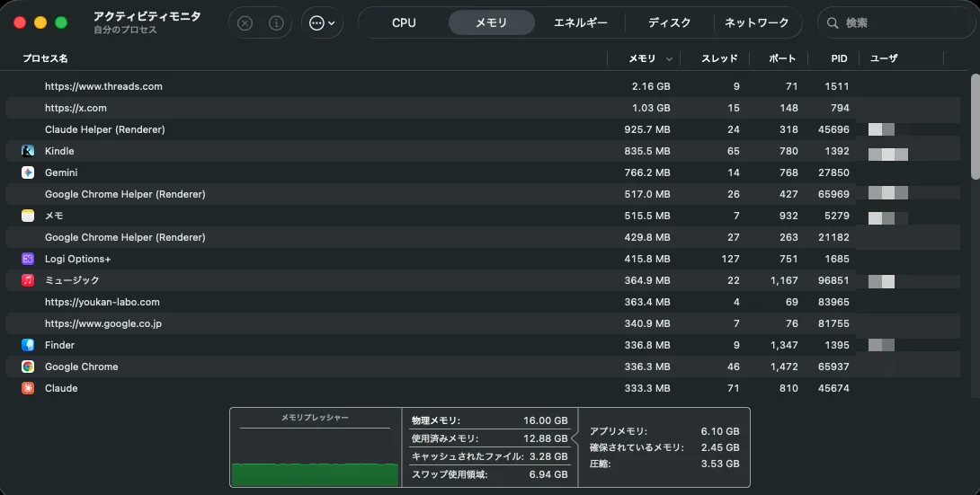Screen dimensions: 980x495
Task: Click the 物理メモリ 16.00 GB entry
Action: (489, 420)
